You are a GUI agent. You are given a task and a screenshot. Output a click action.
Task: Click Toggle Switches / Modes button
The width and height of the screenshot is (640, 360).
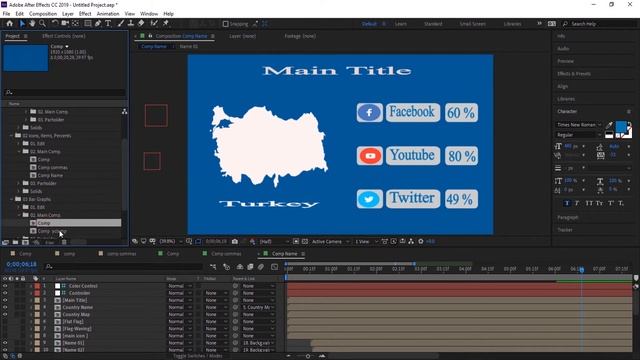point(198,356)
